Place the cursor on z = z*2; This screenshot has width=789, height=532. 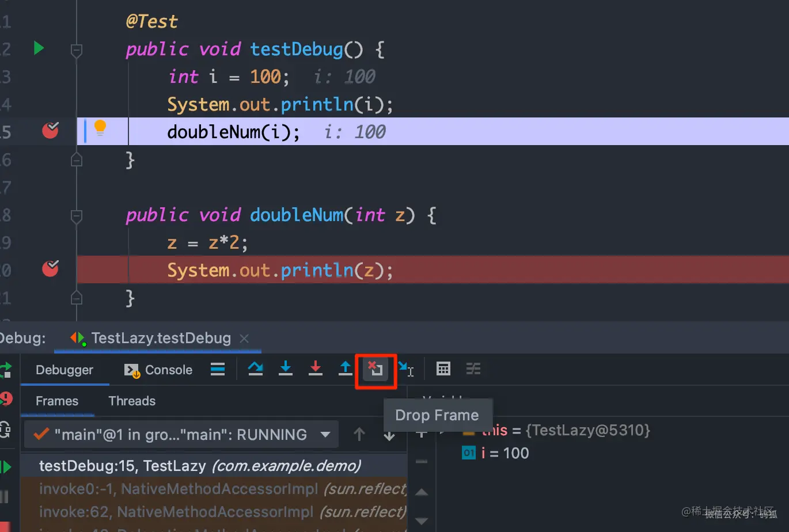[x=207, y=243]
